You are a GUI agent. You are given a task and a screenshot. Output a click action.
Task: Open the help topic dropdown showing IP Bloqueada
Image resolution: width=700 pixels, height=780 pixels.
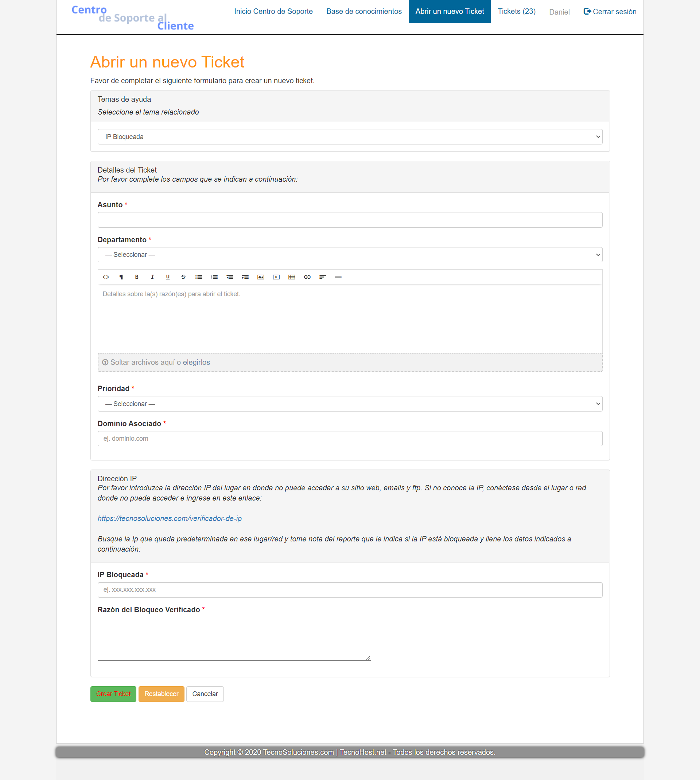(x=350, y=136)
